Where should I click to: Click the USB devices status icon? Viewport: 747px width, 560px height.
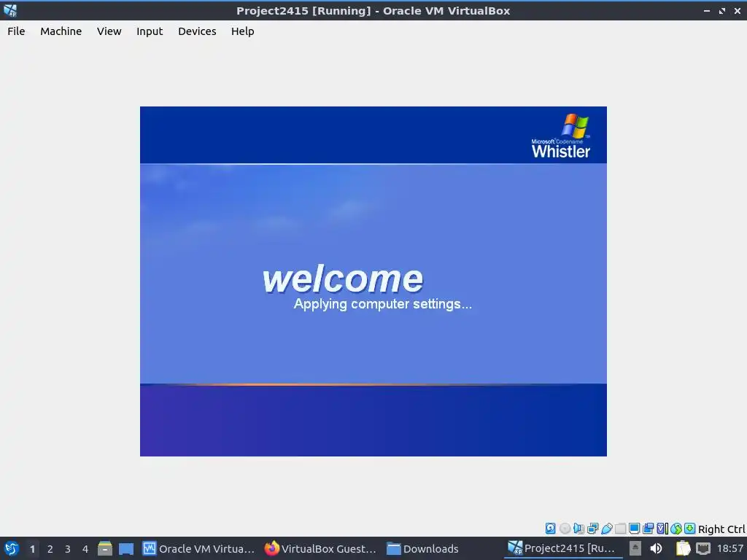(x=606, y=528)
